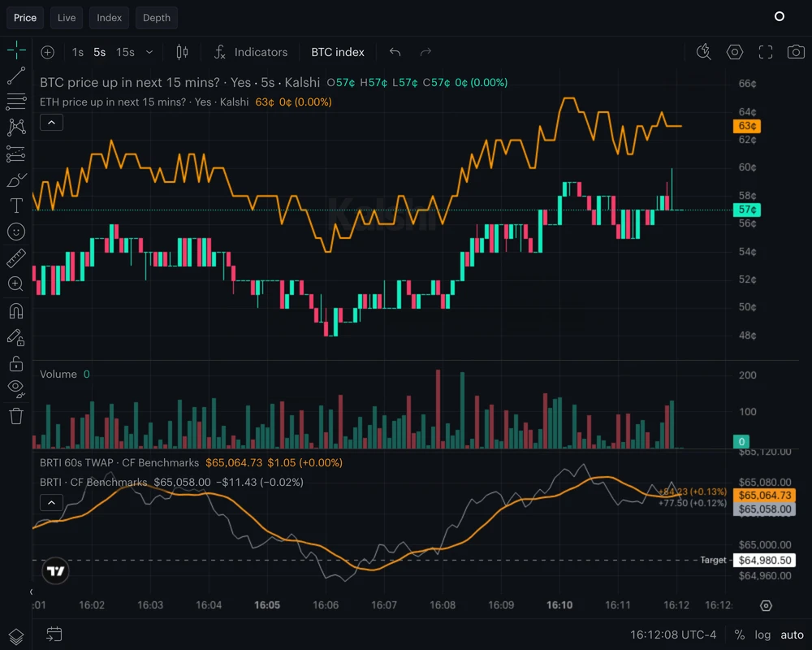Click the 16:10 time axis label
Viewport: 812px width, 650px height.
point(559,604)
